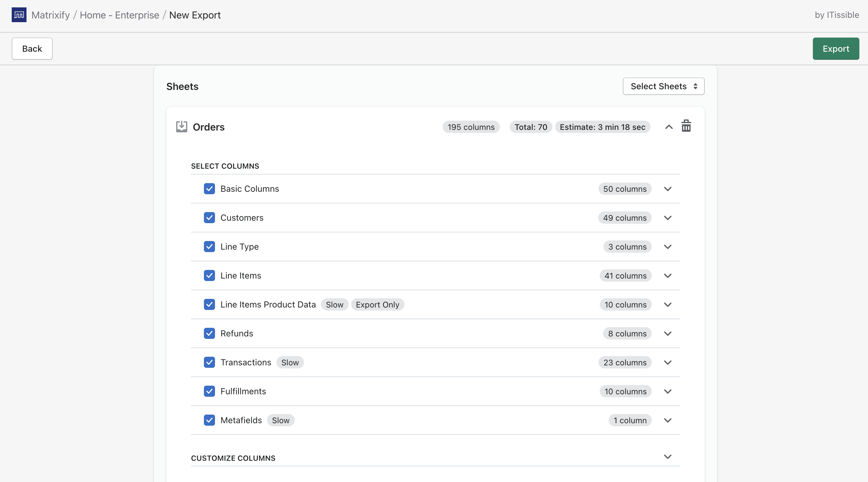Click the by ITissible text
868x482 pixels.
pyautogui.click(x=837, y=15)
